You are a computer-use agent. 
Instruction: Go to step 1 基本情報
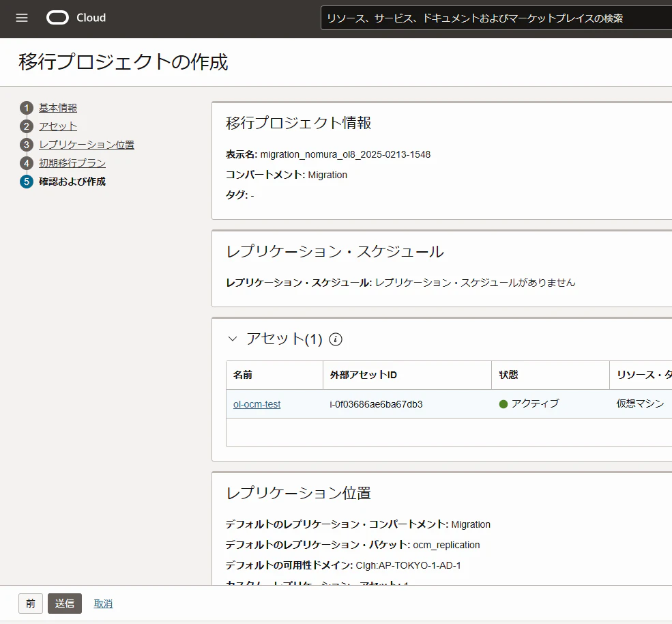[58, 108]
